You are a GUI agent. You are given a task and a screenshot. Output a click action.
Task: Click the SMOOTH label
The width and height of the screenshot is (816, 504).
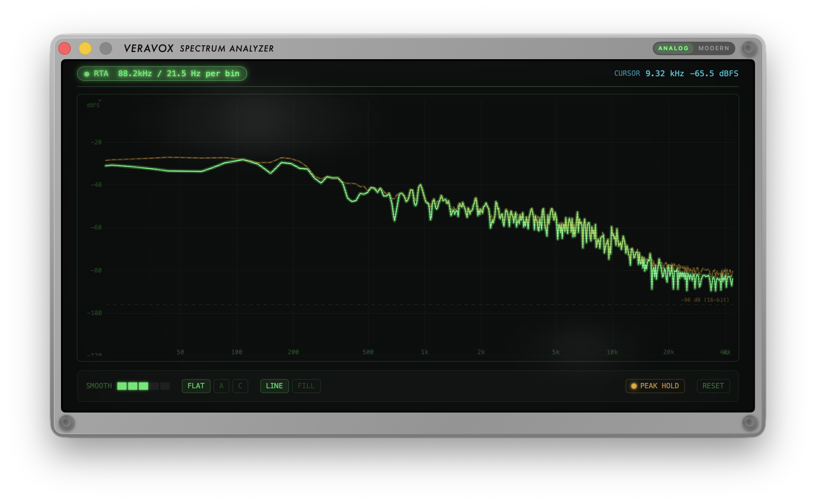[x=99, y=386]
